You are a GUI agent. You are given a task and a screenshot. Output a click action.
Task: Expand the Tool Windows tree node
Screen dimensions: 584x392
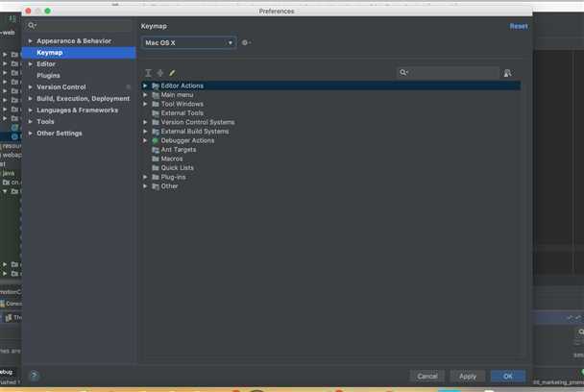coord(145,104)
